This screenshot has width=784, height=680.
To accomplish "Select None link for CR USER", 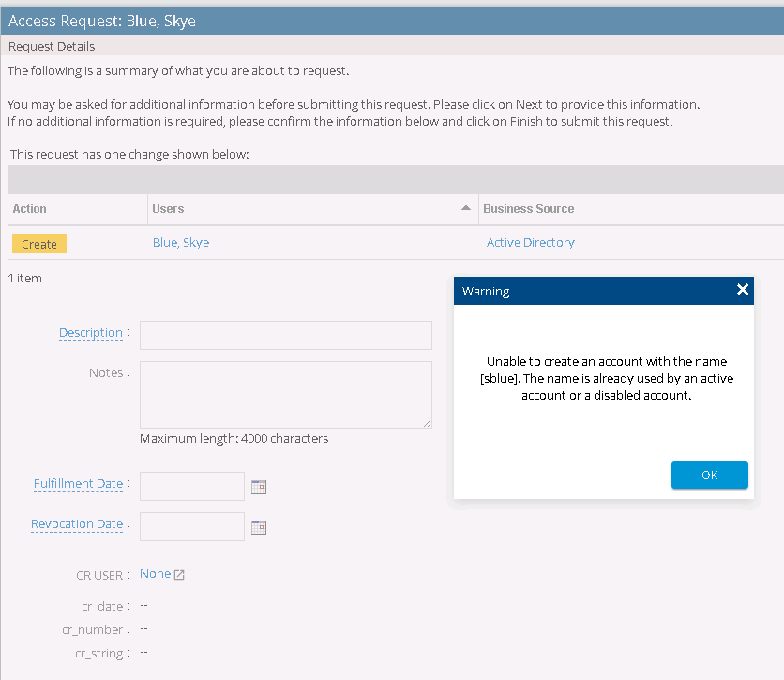I will (155, 574).
